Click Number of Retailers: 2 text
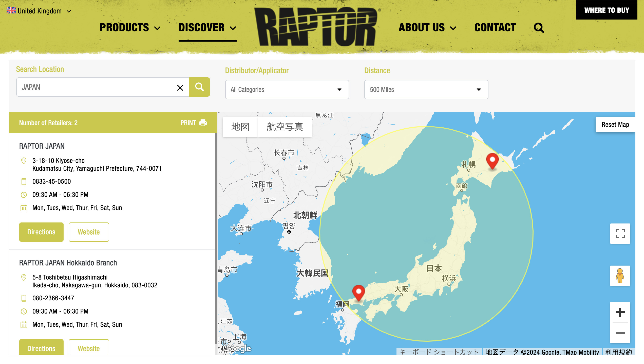The image size is (644, 364). tap(48, 123)
